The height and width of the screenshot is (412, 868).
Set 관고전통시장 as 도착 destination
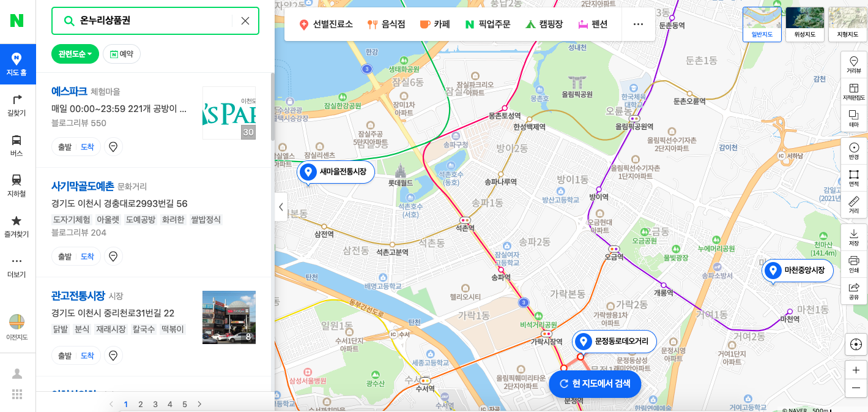point(87,355)
